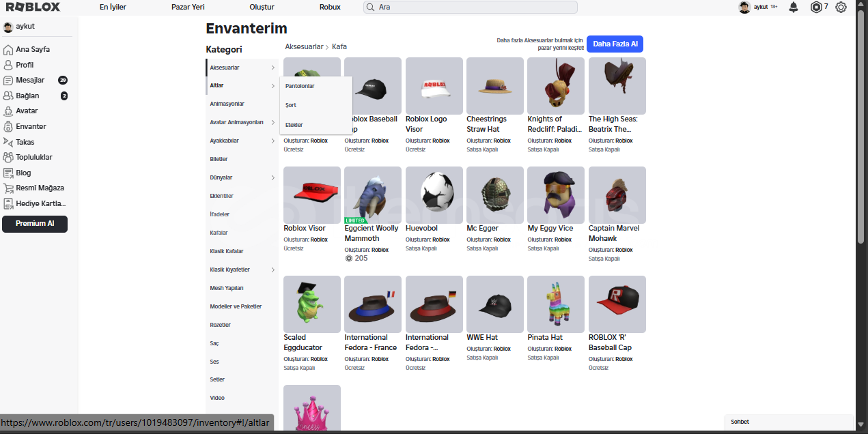Open the Huevobol item thumbnail
868x434 pixels.
(434, 195)
